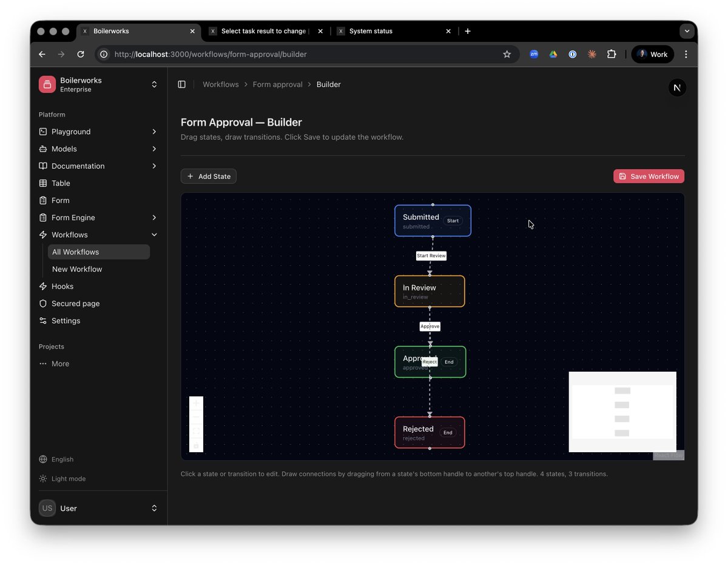
Task: Open the User account menu chevron
Action: (x=154, y=508)
